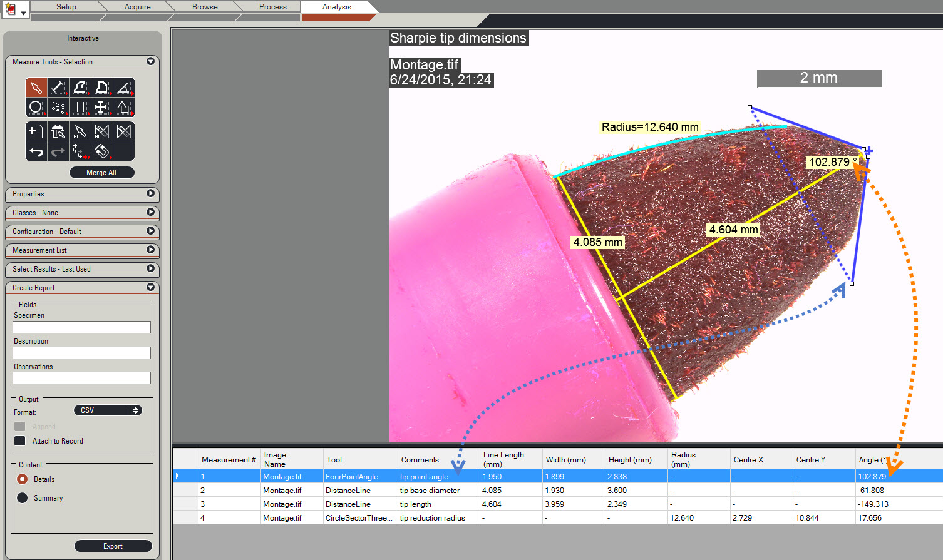The height and width of the screenshot is (560, 943).
Task: Toggle the magnet snap tool
Action: click(102, 151)
